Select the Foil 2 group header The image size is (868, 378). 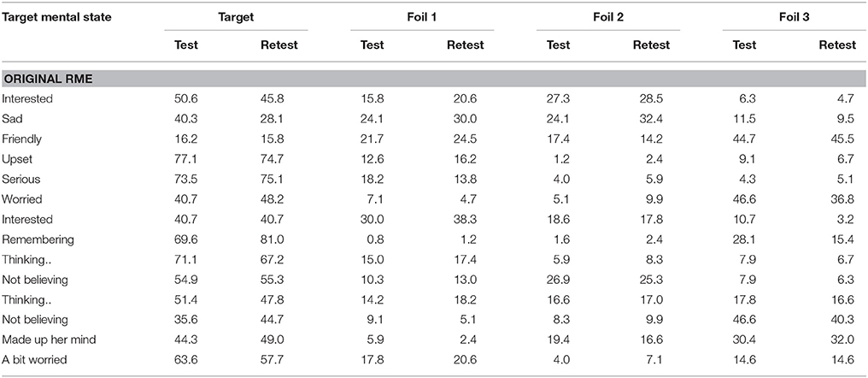[x=608, y=16]
